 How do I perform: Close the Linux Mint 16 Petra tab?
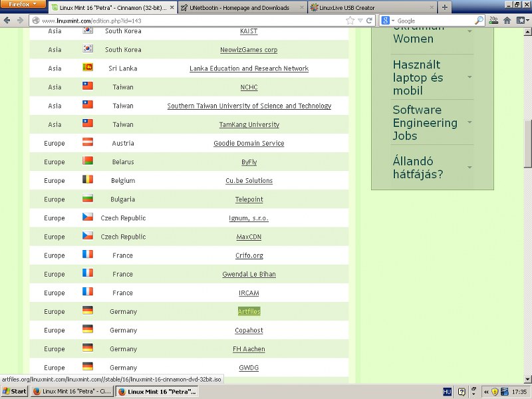172,7
